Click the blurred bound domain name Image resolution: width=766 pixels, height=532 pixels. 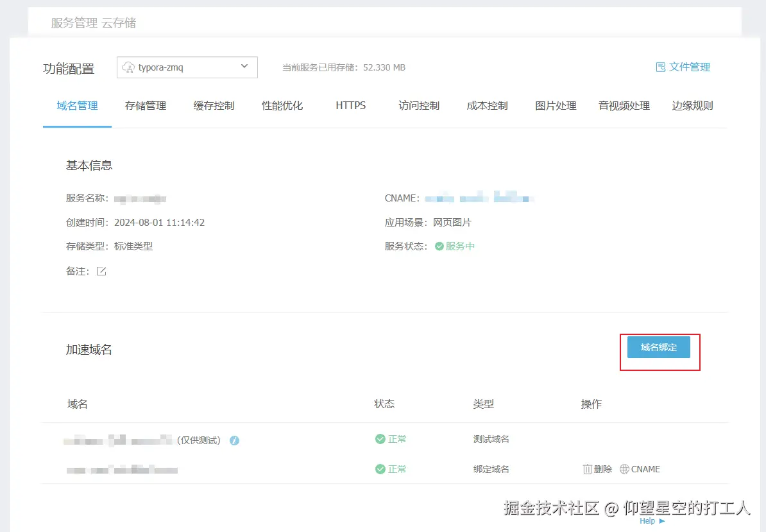(122, 470)
